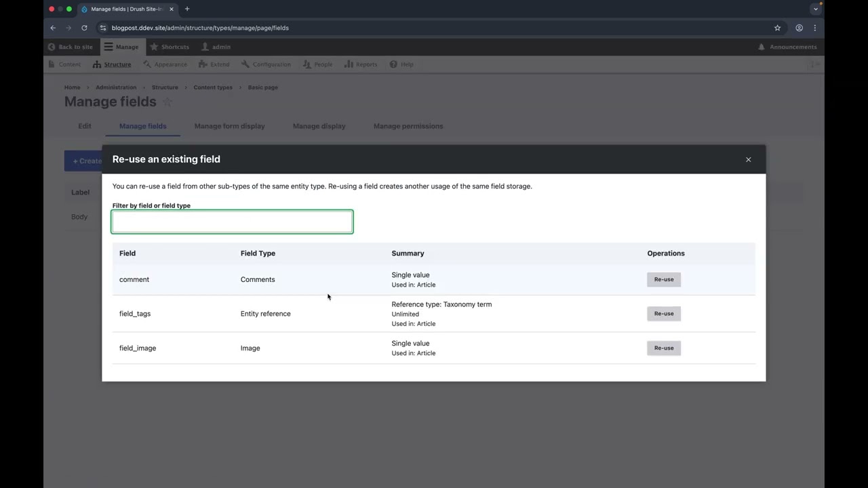Image resolution: width=868 pixels, height=488 pixels.
Task: Open tab search dropdown arrow
Action: [816, 9]
